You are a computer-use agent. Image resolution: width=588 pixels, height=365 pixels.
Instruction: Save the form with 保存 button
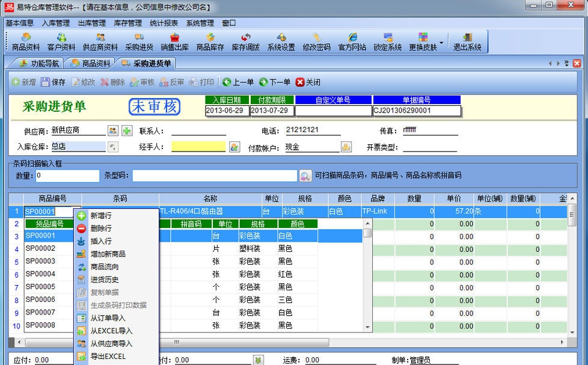tap(55, 83)
